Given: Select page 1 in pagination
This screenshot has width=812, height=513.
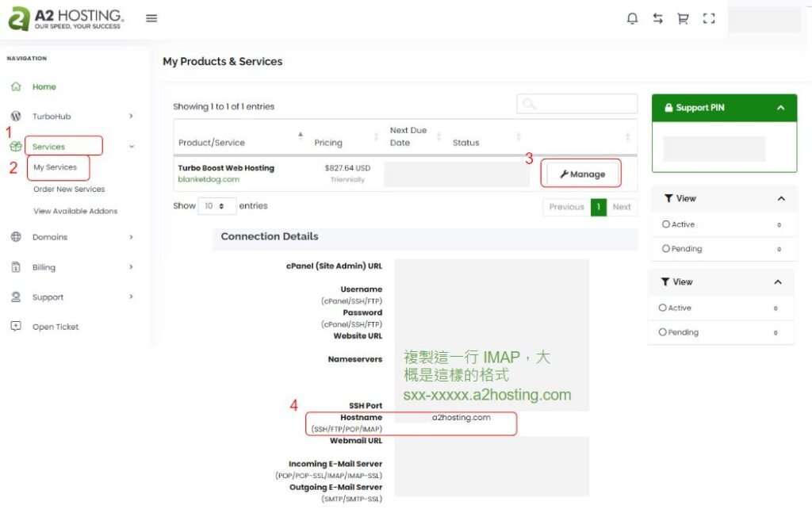Looking at the screenshot, I should point(598,206).
